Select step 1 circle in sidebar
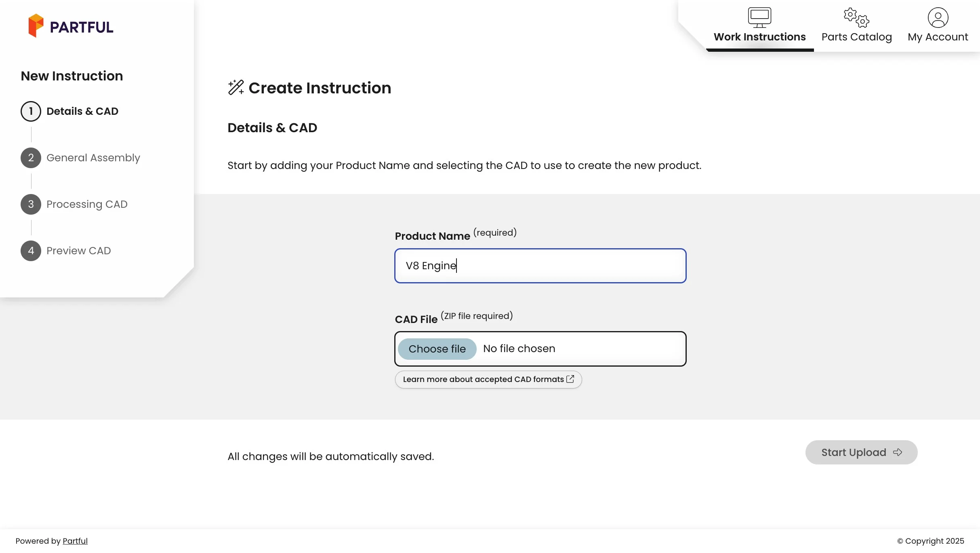 (x=31, y=111)
